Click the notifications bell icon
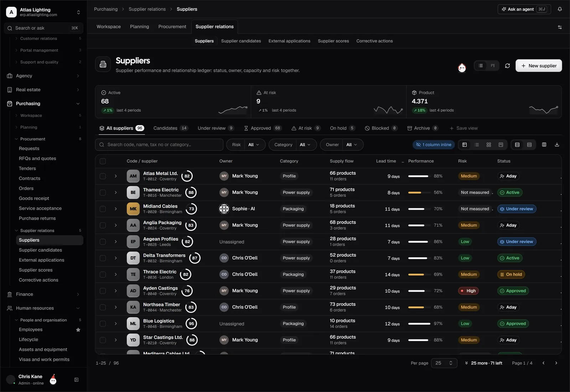The width and height of the screenshot is (570, 392). [x=560, y=9]
